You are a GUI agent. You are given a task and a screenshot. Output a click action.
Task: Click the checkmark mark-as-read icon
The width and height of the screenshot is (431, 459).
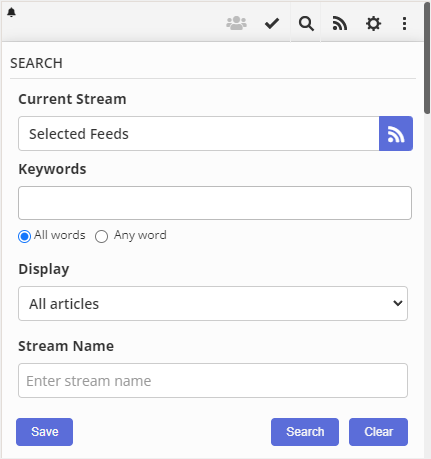click(272, 24)
